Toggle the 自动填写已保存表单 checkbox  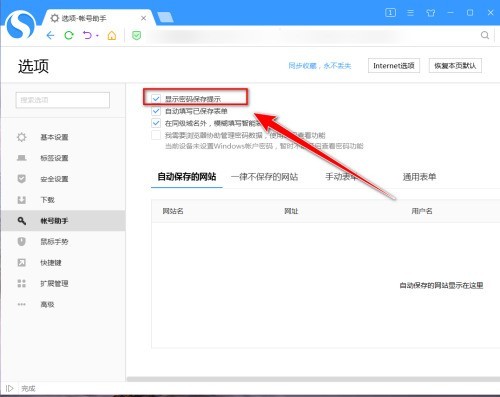click(156, 111)
